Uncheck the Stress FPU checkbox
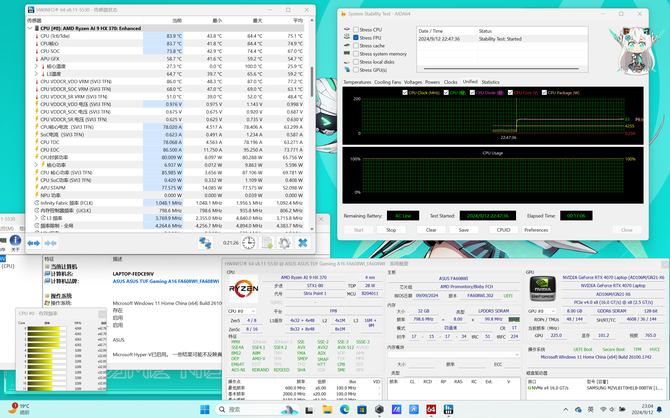The height and width of the screenshot is (418, 670). [x=356, y=38]
